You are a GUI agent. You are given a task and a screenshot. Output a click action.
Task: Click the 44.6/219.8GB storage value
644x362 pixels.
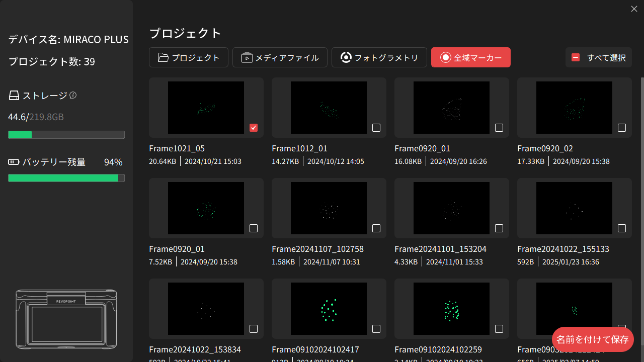coord(36,117)
